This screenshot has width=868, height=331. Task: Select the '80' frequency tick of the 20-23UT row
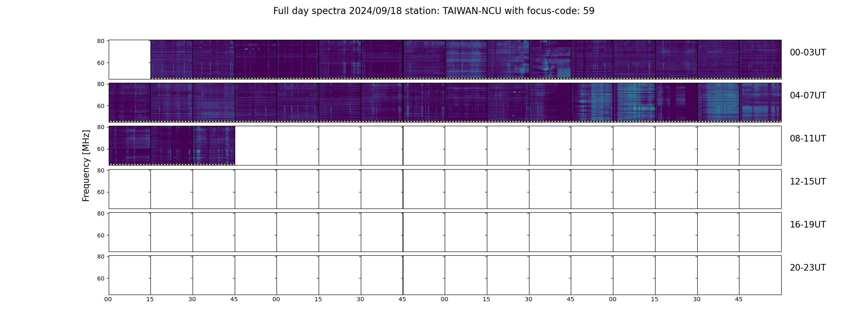[x=100, y=257]
